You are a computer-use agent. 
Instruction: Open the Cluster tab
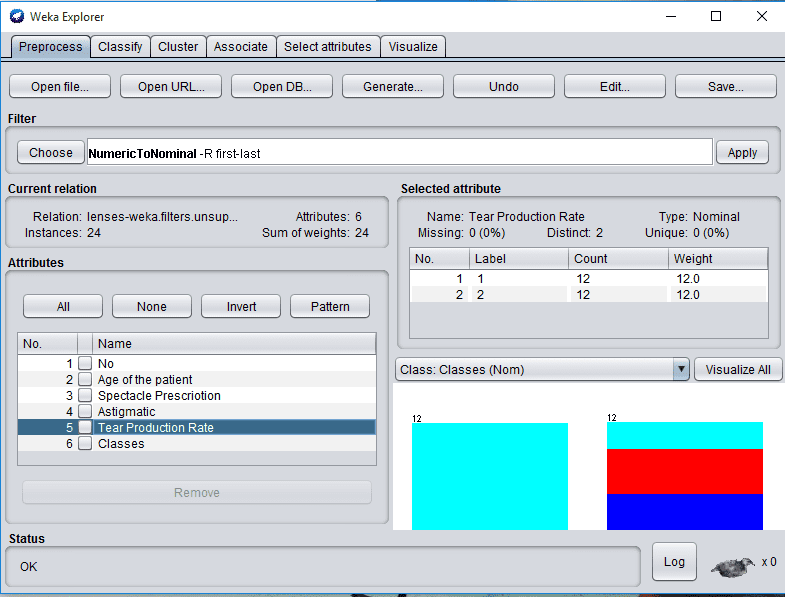(x=178, y=47)
